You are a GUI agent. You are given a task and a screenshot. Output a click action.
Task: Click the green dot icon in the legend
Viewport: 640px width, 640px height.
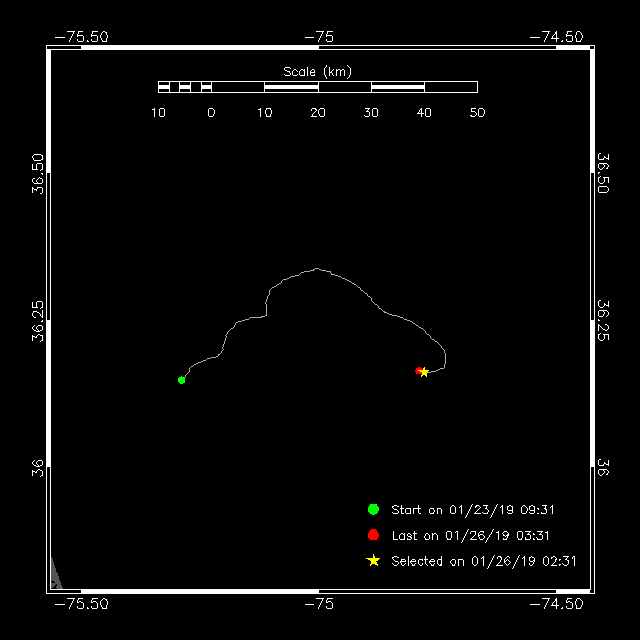373,509
